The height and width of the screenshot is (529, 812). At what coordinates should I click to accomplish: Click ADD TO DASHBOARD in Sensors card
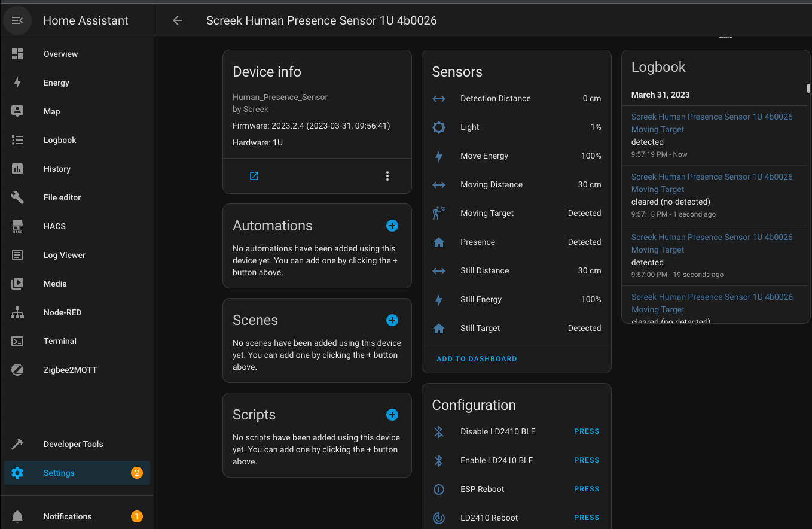pos(477,359)
